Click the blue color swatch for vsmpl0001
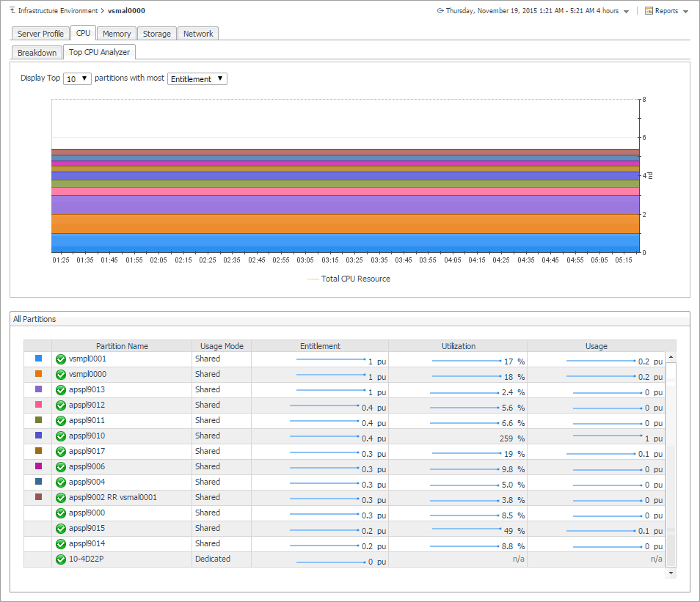 (x=38, y=359)
